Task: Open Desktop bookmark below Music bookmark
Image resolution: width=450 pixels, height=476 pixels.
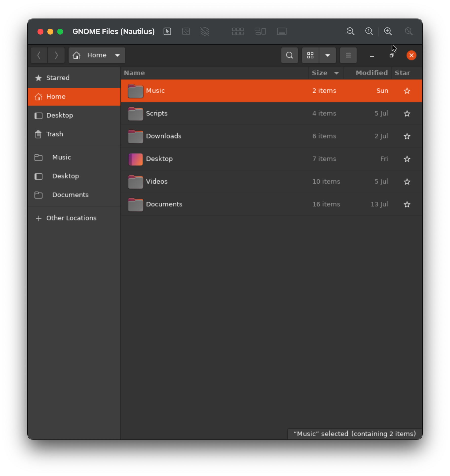Action: coord(74,176)
